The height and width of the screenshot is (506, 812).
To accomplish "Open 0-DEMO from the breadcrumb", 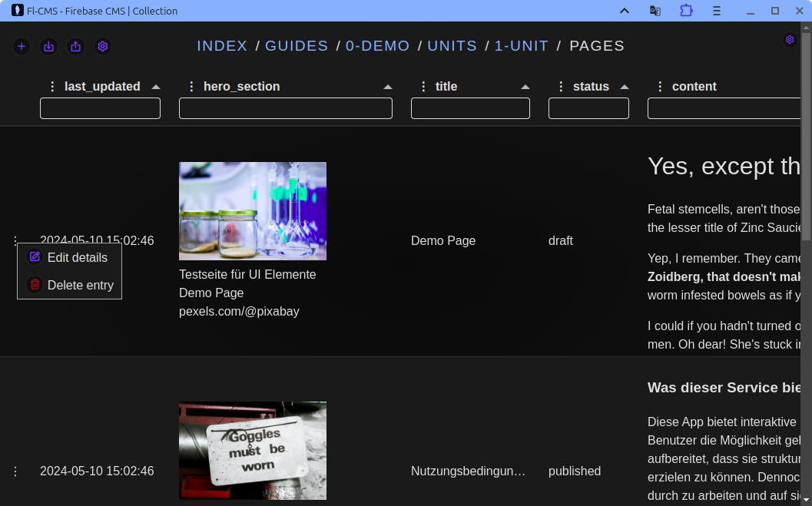I will [378, 46].
